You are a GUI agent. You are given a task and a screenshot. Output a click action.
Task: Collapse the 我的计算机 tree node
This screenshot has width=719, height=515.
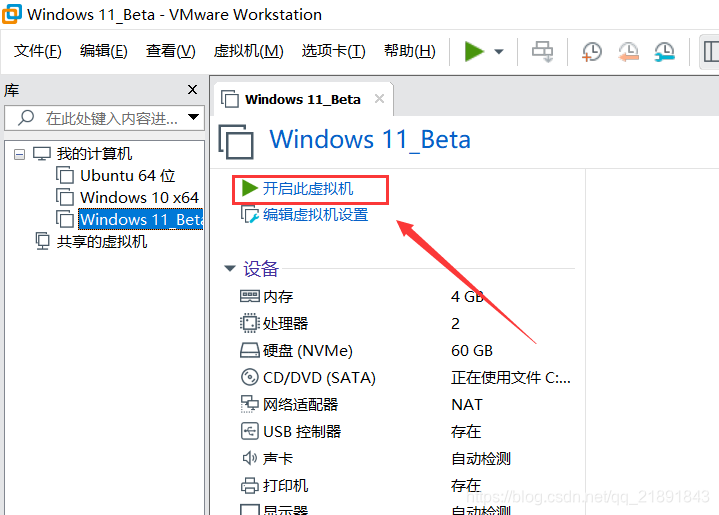(19, 154)
